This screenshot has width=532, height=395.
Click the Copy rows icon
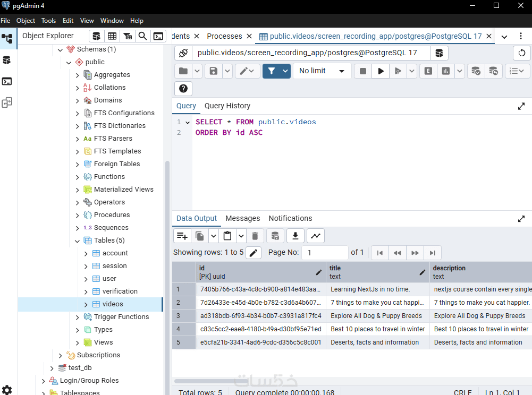tap(200, 236)
